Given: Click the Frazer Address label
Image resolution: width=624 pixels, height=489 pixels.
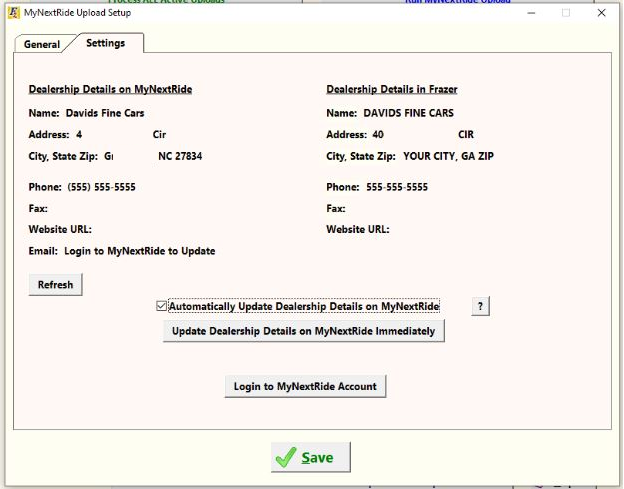Looking at the screenshot, I should pos(346,134).
